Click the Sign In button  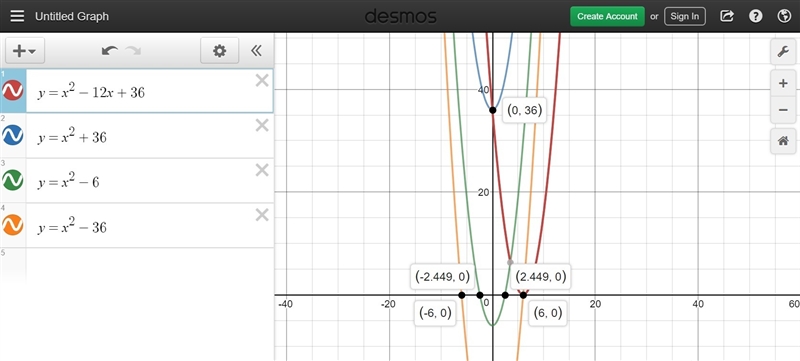tap(685, 16)
